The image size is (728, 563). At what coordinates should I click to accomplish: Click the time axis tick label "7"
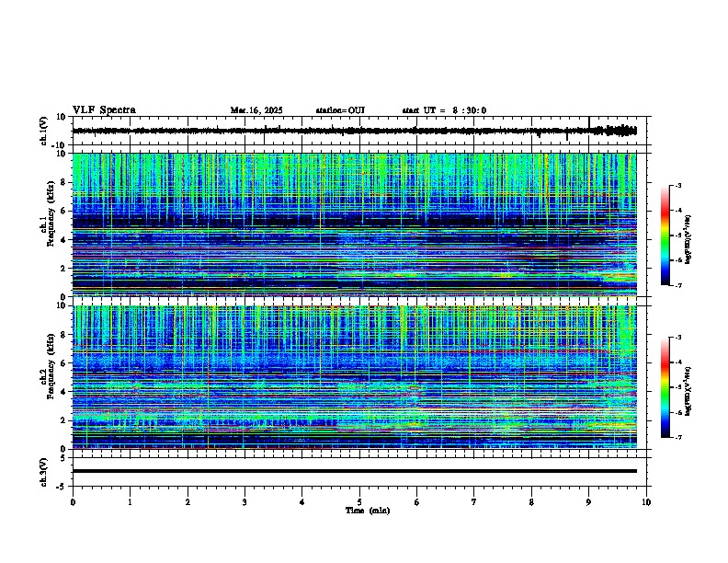tap(474, 502)
